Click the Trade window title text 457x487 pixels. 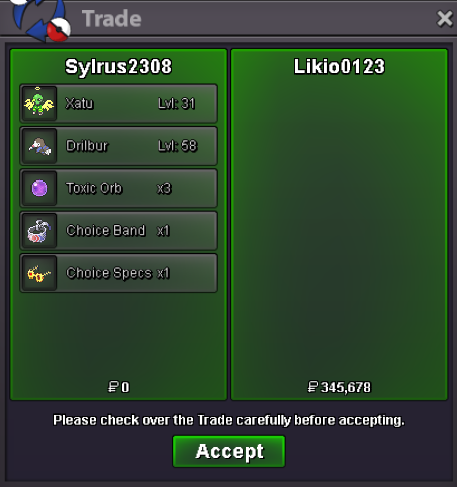coord(112,18)
